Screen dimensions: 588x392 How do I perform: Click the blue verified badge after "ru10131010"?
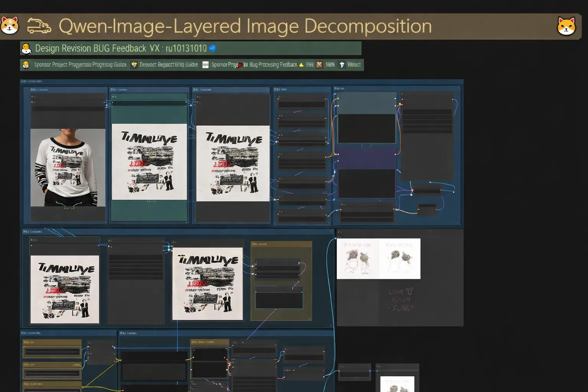(212, 48)
